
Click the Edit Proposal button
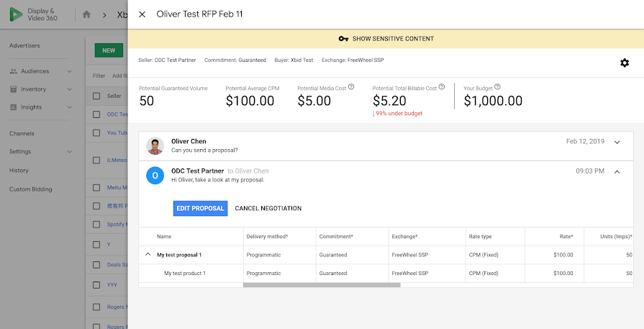200,208
